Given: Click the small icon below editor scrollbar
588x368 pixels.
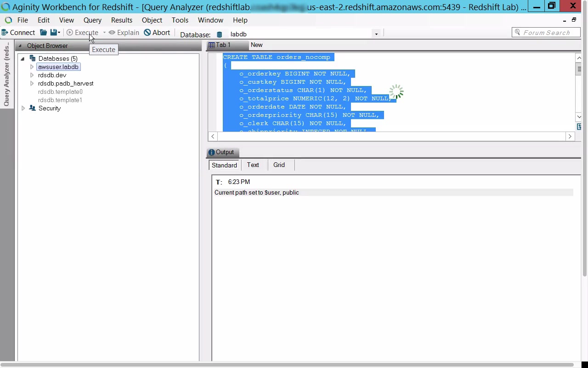Looking at the screenshot, I should pyautogui.click(x=579, y=126).
